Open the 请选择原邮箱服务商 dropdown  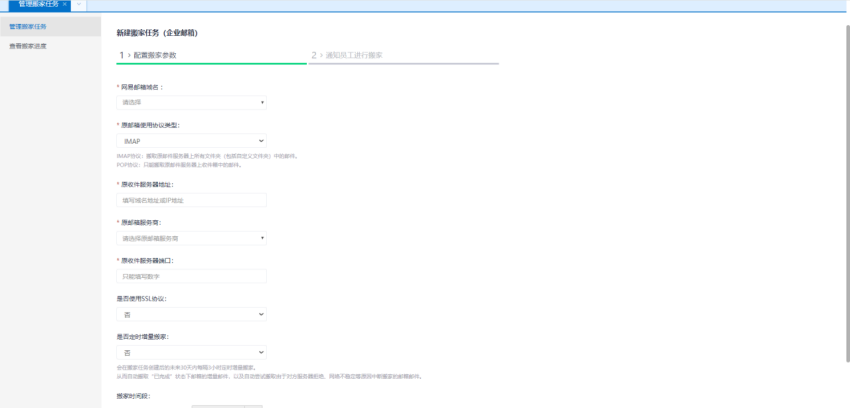point(191,238)
